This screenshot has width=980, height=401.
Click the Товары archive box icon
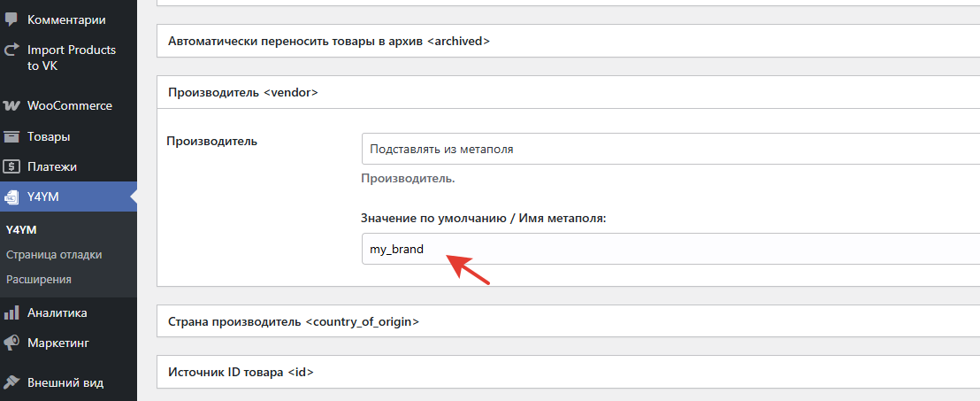point(12,136)
